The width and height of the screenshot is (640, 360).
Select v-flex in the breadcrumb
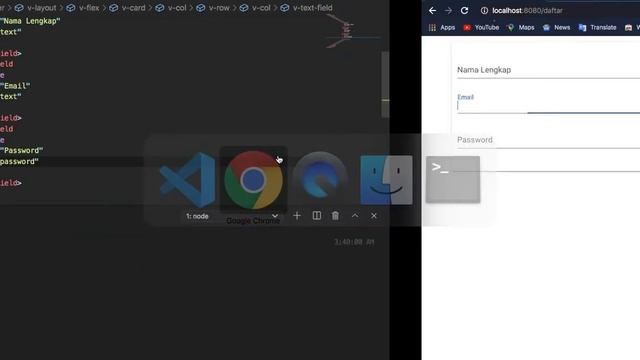point(83,8)
